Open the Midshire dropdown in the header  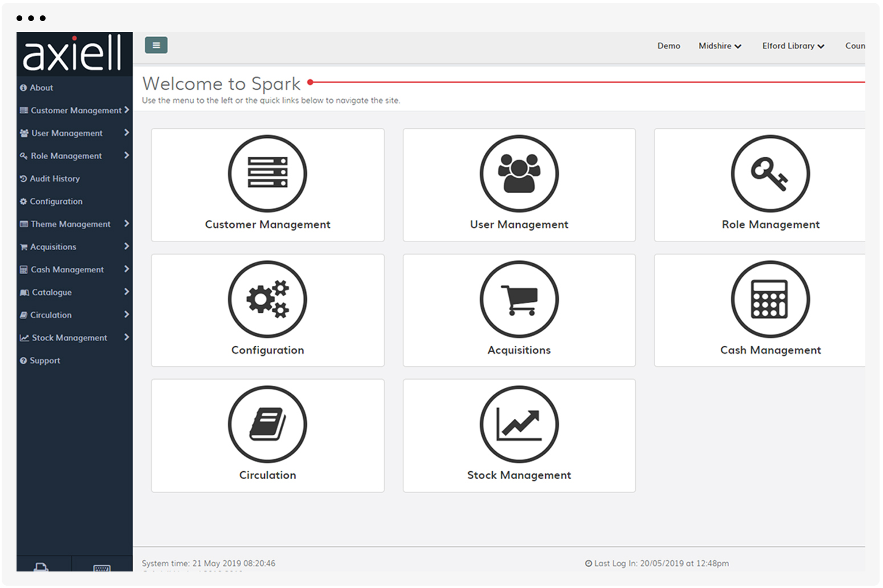tap(720, 46)
